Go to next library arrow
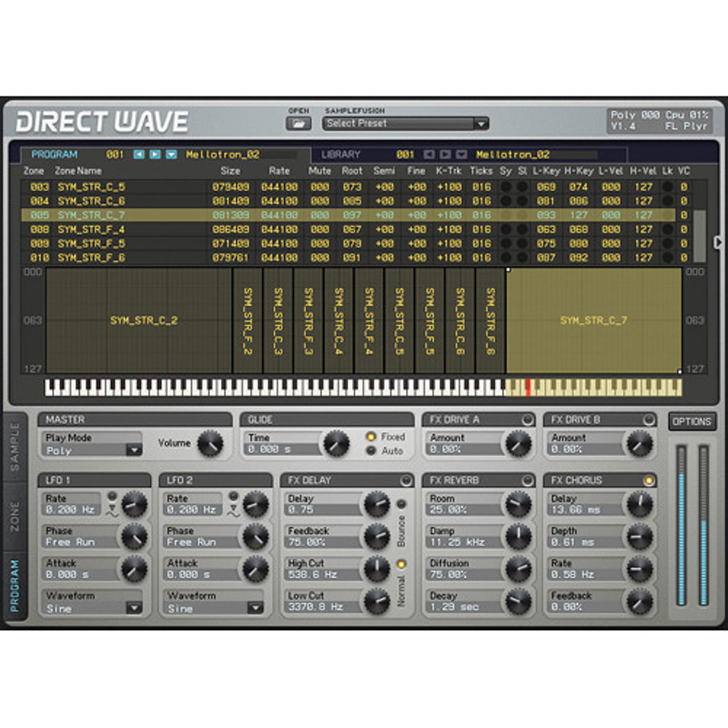The width and height of the screenshot is (728, 728). click(445, 155)
